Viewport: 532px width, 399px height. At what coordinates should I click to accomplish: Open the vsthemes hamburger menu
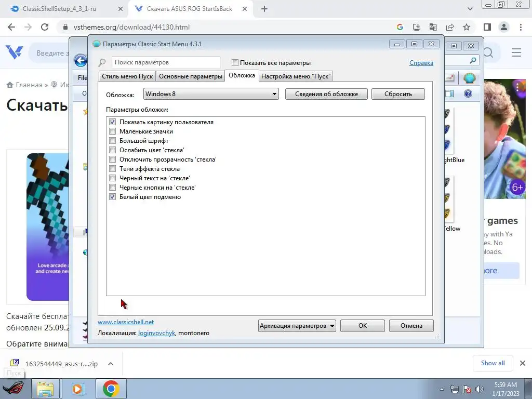(x=516, y=52)
